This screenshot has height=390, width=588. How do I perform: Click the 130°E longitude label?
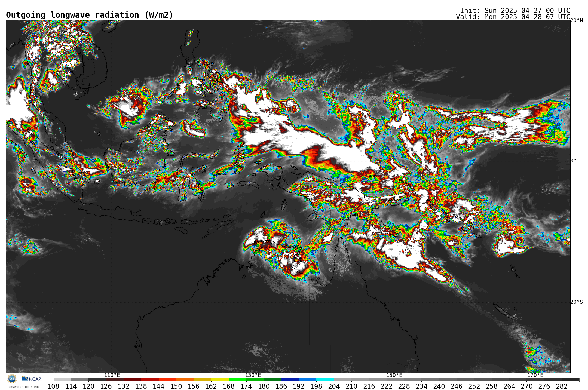253,375
